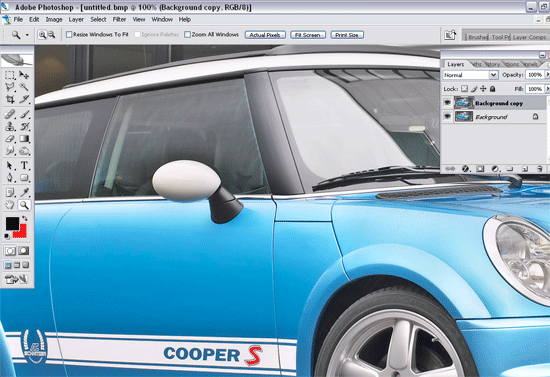550x377 pixels.
Task: Open the Edit menu
Action: [x=34, y=20]
